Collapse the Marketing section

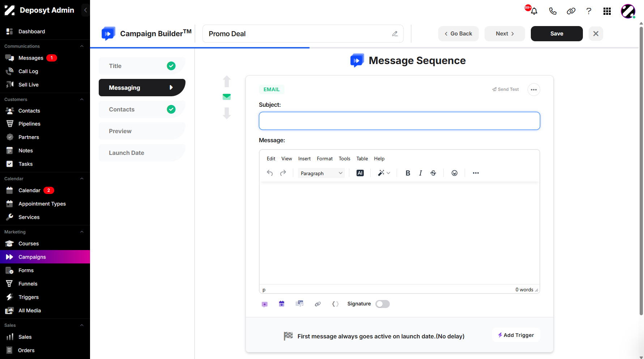[82, 232]
